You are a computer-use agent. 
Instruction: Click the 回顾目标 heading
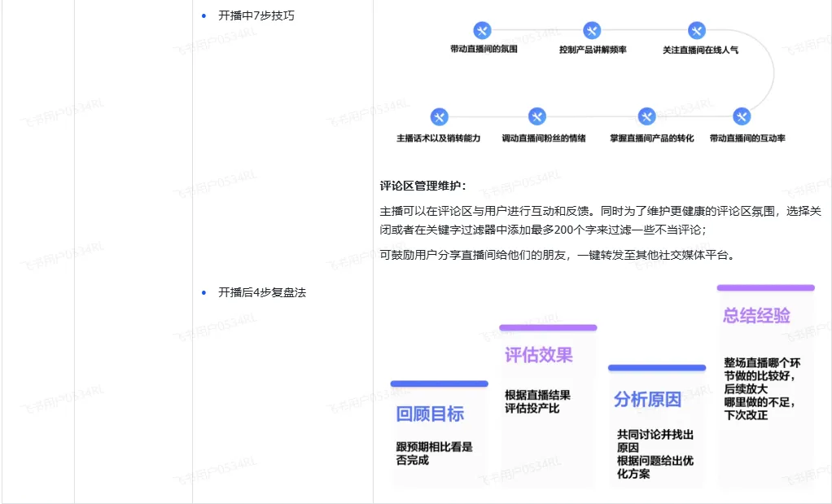(430, 414)
